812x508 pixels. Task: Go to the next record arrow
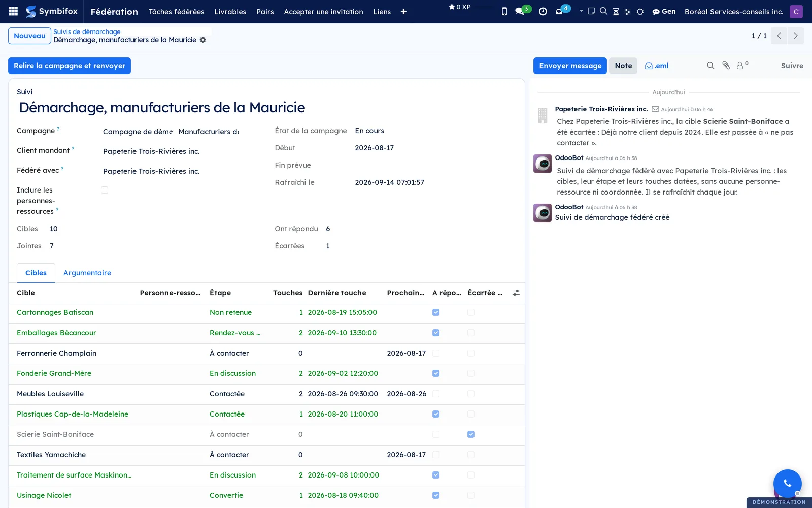coord(796,36)
